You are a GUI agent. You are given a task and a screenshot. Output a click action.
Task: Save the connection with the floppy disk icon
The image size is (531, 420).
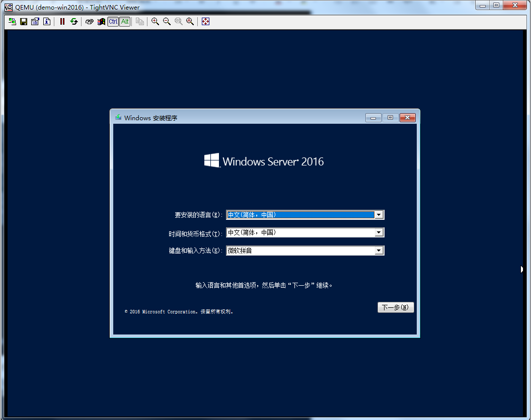coord(24,22)
